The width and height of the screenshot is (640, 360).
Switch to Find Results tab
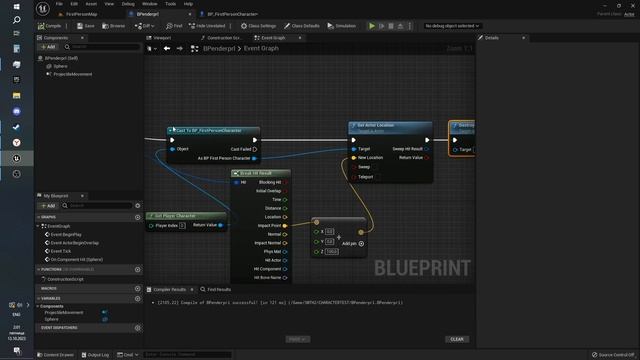[x=215, y=289]
